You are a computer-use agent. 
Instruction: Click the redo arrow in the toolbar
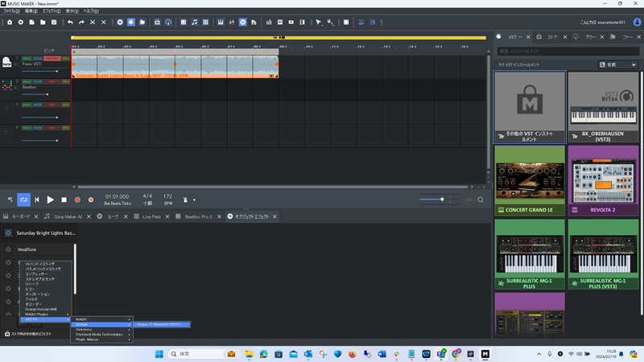(81, 23)
